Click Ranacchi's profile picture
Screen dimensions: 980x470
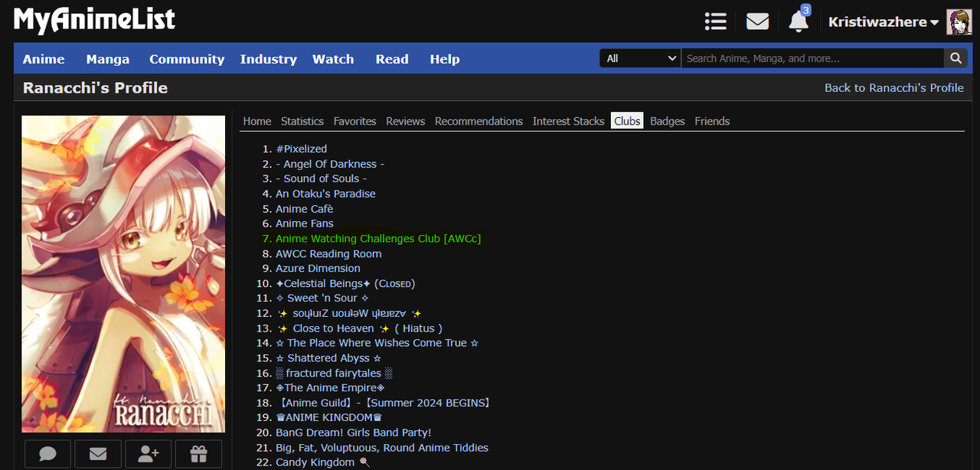123,274
